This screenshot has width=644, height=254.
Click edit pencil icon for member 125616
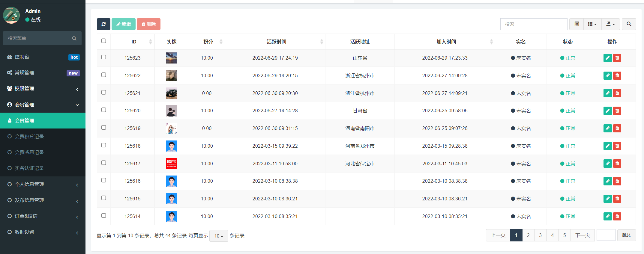pos(607,181)
